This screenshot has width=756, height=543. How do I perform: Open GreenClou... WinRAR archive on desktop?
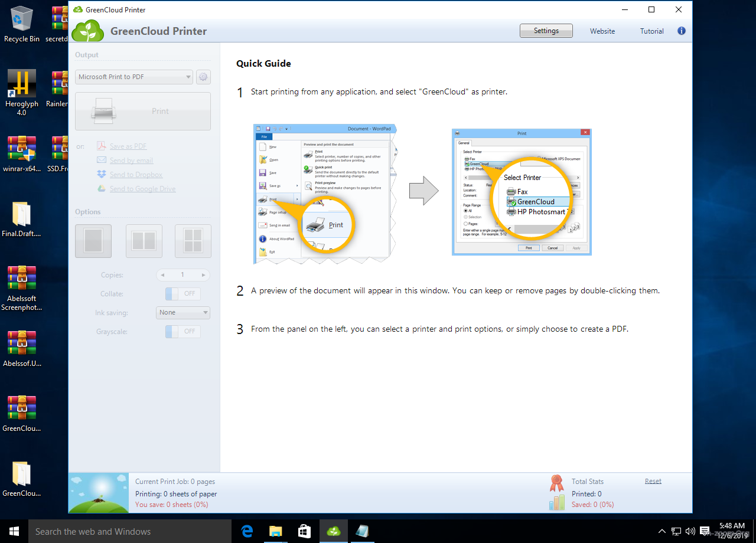[22, 414]
